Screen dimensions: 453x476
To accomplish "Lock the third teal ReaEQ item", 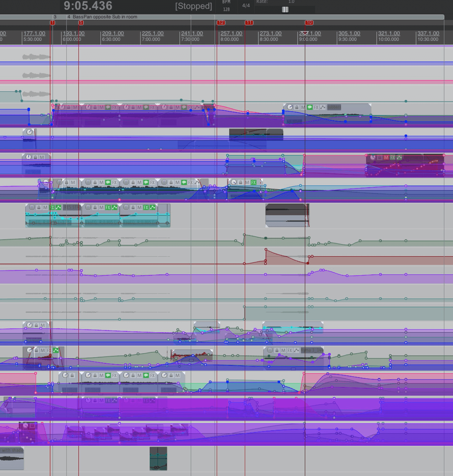I will point(133,207).
